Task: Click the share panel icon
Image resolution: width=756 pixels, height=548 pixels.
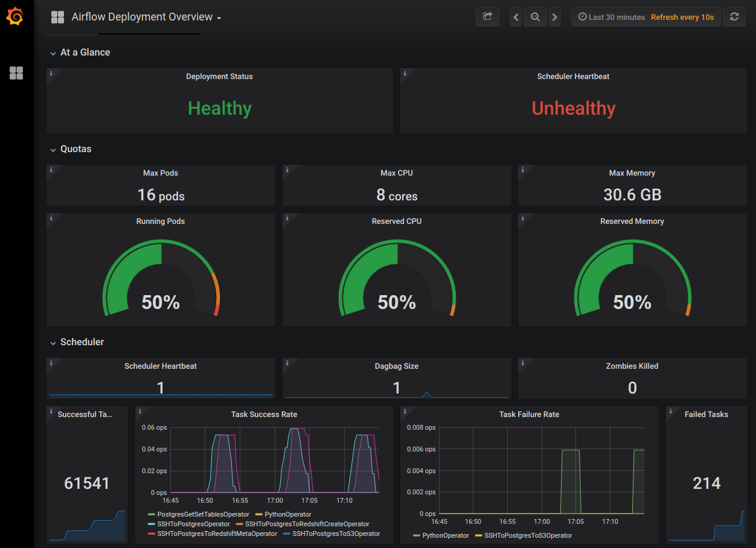Action: coord(487,17)
